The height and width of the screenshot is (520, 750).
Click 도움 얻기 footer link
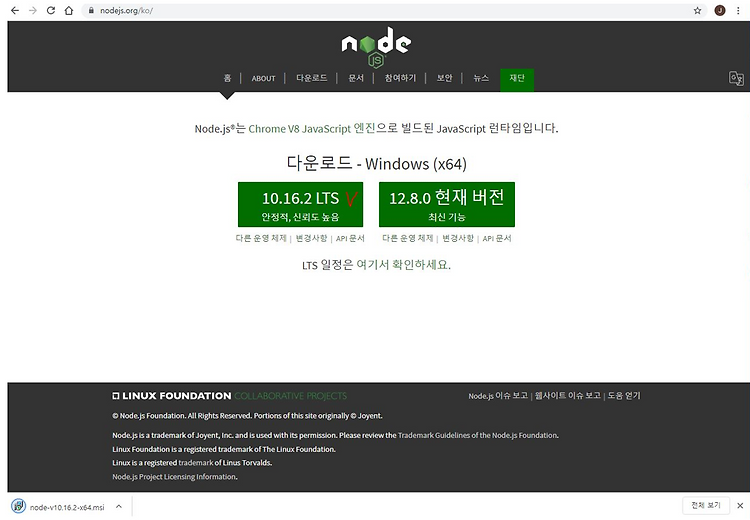point(624,396)
